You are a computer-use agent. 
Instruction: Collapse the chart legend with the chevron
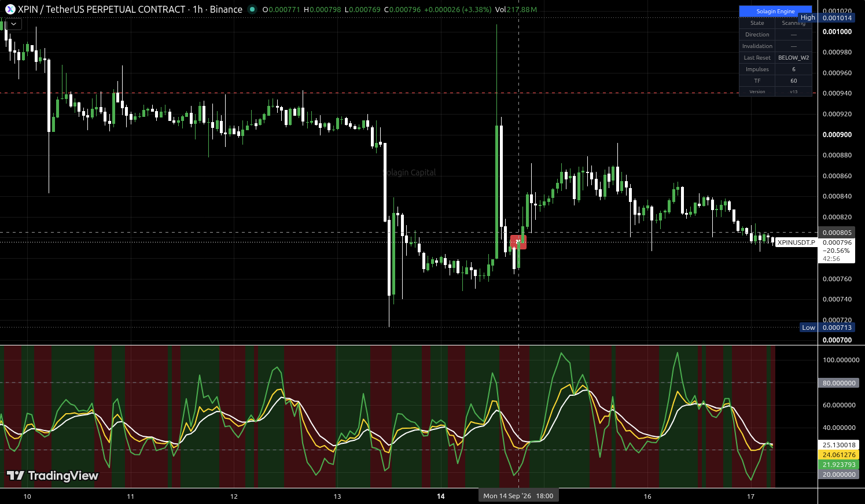click(x=13, y=24)
